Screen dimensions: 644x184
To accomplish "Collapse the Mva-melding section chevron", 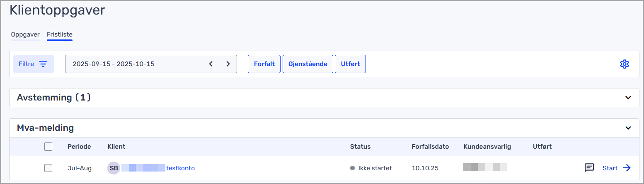I will pos(628,128).
